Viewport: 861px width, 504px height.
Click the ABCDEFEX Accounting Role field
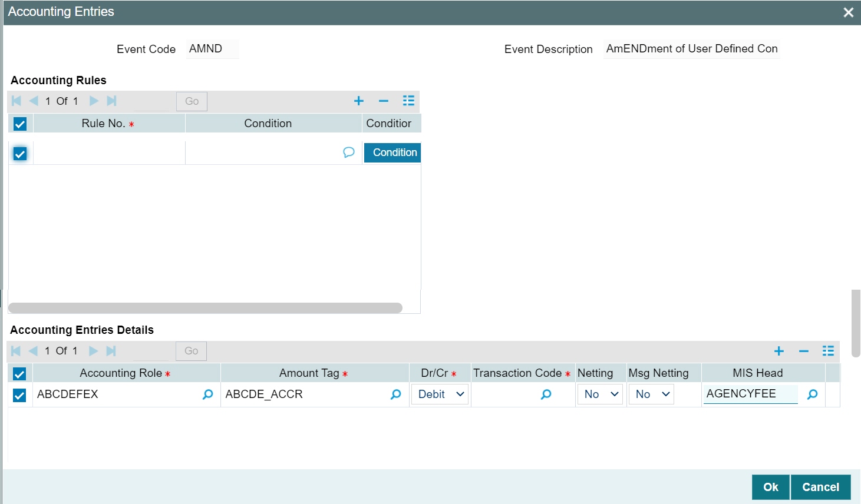coord(118,394)
